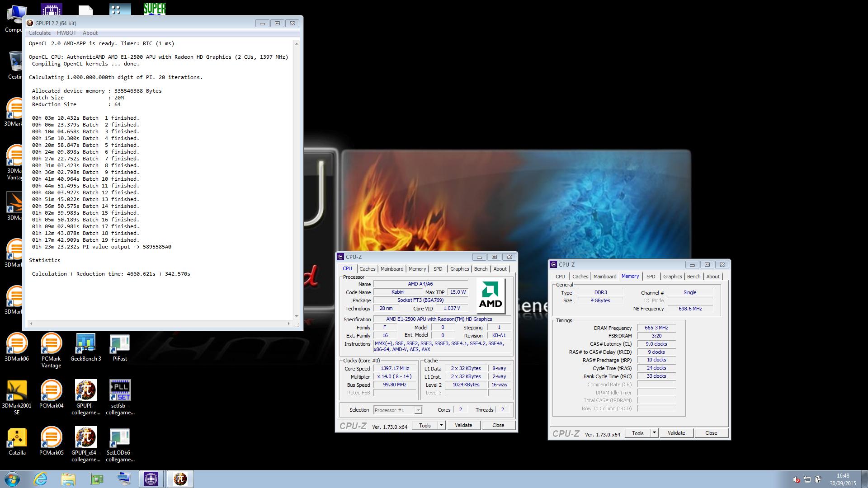The width and height of the screenshot is (868, 488).
Task: Open 3DMark2001 SE desktop icon
Action: 17,398
